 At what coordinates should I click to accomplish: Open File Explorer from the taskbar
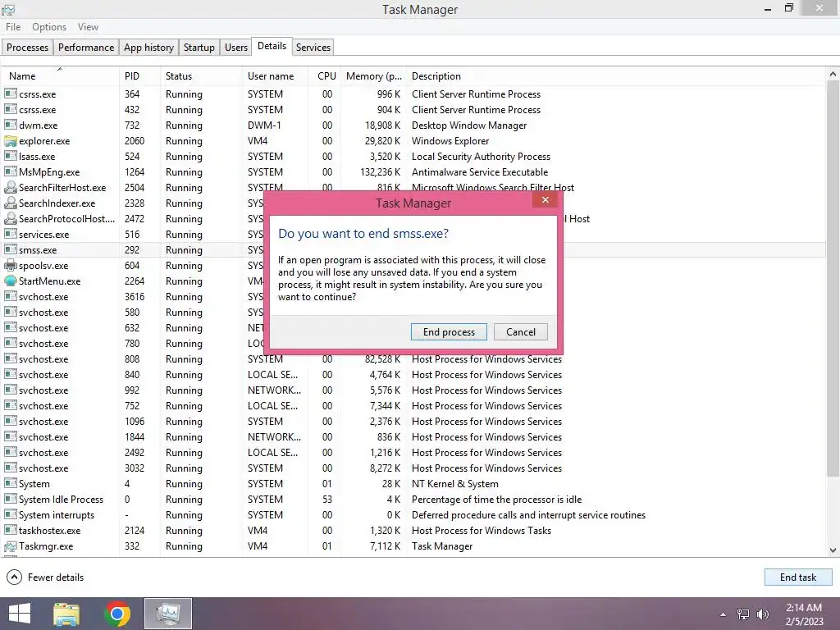point(66,614)
